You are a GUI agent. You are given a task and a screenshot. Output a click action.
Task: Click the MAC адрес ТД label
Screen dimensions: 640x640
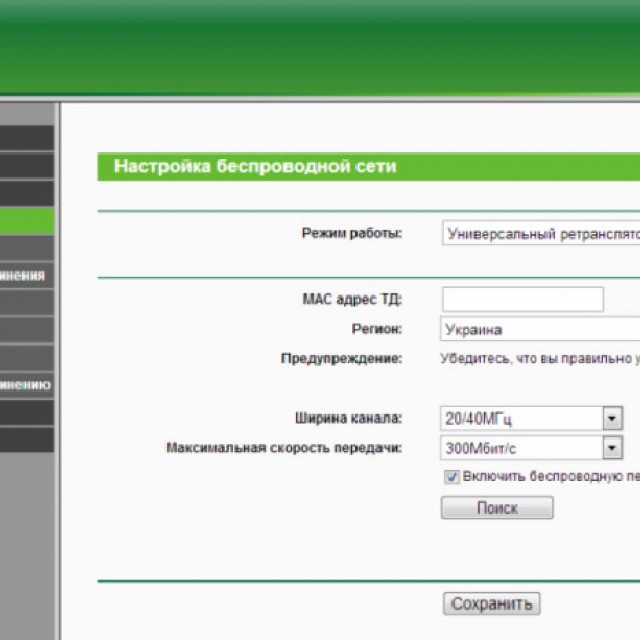tap(352, 299)
